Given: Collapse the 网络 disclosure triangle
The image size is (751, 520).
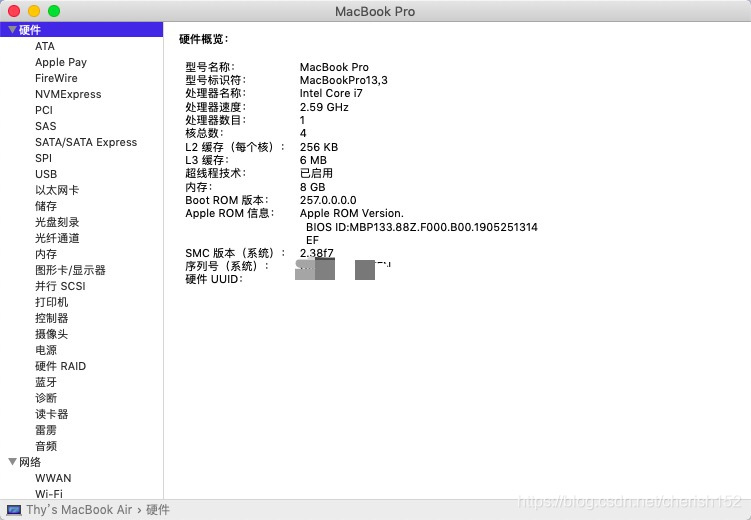Looking at the screenshot, I should 12,462.
